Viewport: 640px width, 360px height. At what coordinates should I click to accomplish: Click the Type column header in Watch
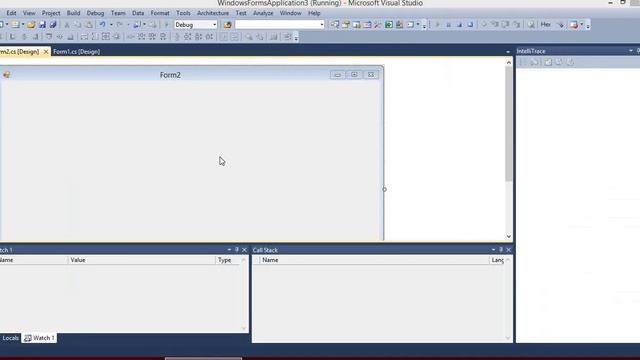pyautogui.click(x=228, y=260)
